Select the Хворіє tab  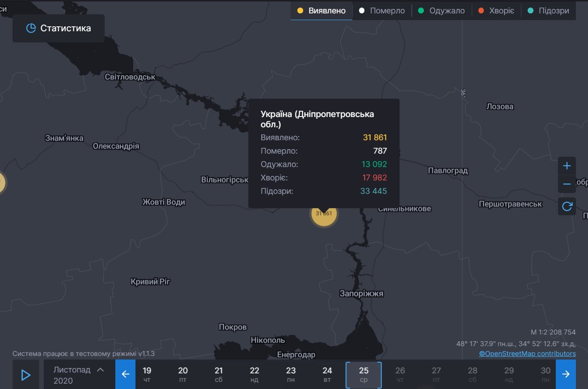click(496, 11)
